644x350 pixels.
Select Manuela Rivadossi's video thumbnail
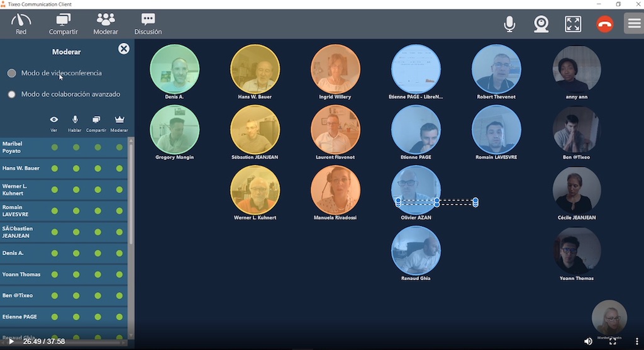click(x=335, y=189)
